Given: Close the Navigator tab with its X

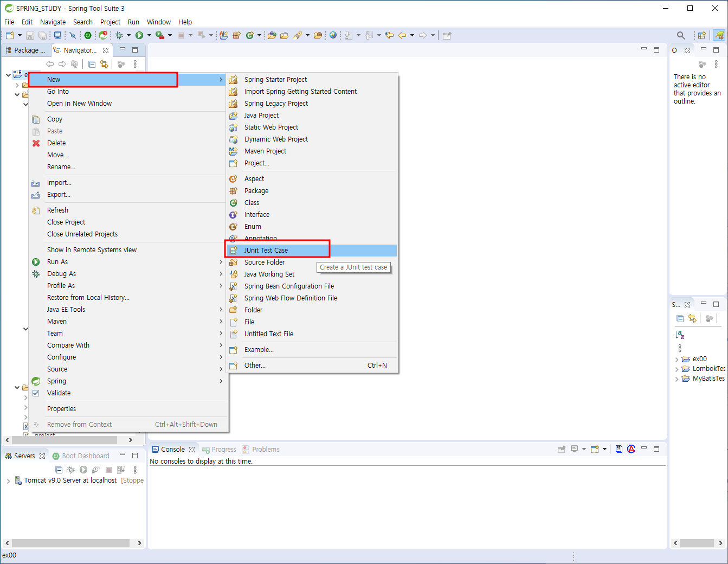Looking at the screenshot, I should [x=106, y=50].
